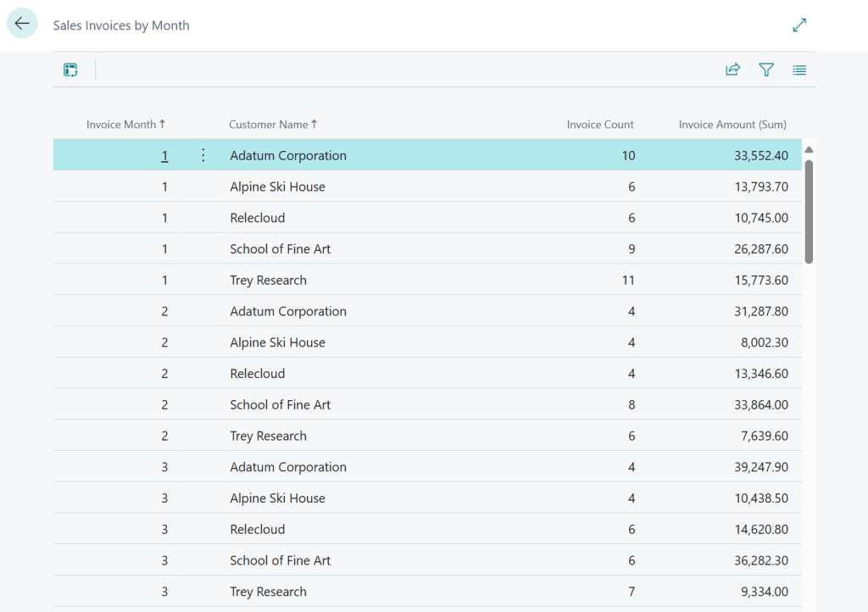Sort by Invoice Month column header
This screenshot has width=868, height=612.
click(x=125, y=125)
